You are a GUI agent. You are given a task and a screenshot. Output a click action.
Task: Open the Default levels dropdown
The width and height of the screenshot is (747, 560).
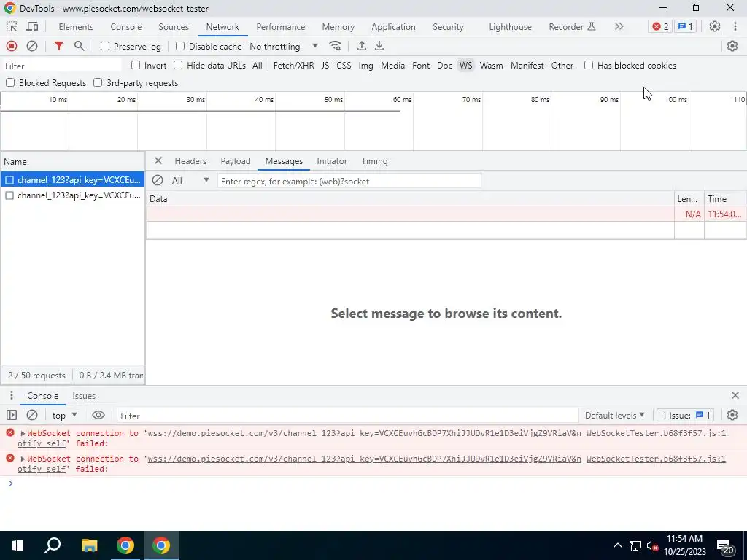pyautogui.click(x=614, y=415)
